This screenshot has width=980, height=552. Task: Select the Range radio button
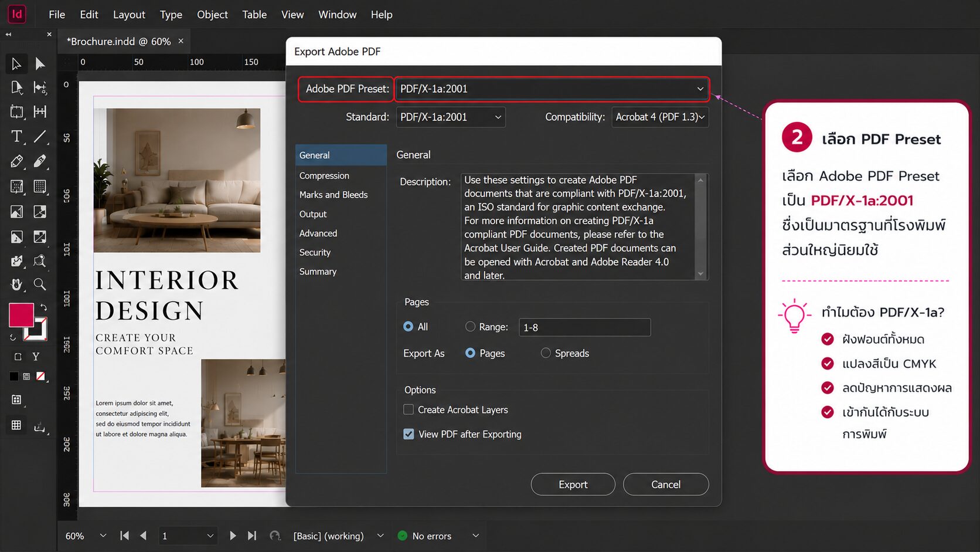pos(470,327)
